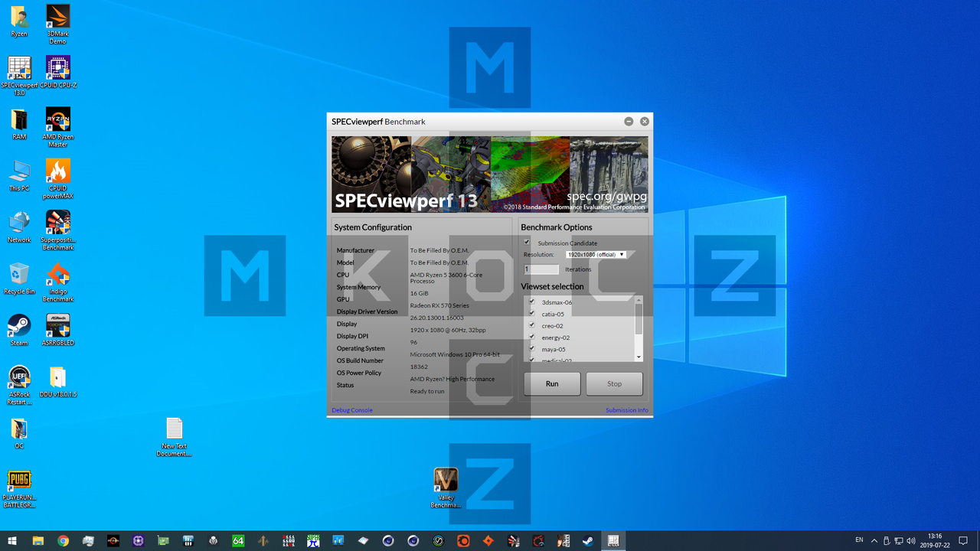Screen dimensions: 980x551
Task: Select the ASRock Restart to UEFI icon
Action: (19, 385)
